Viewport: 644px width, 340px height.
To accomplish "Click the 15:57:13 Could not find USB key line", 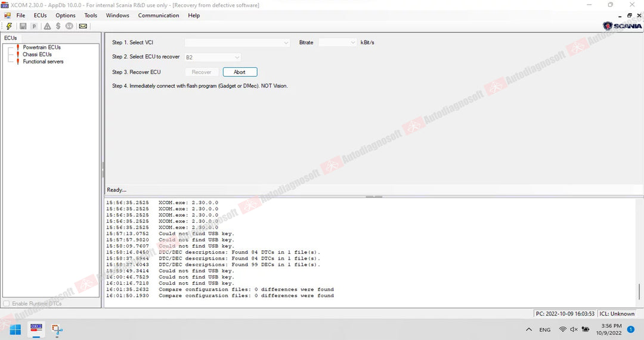I will 170,234.
